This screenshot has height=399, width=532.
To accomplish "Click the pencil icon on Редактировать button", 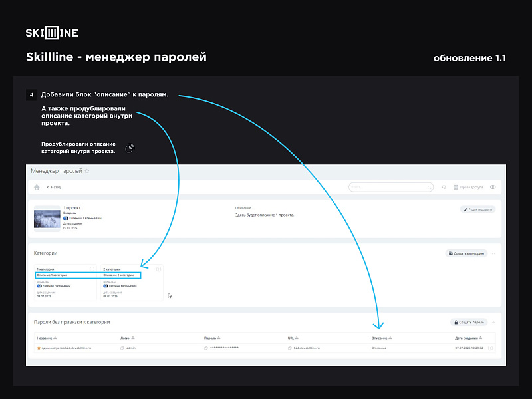I will [465, 209].
